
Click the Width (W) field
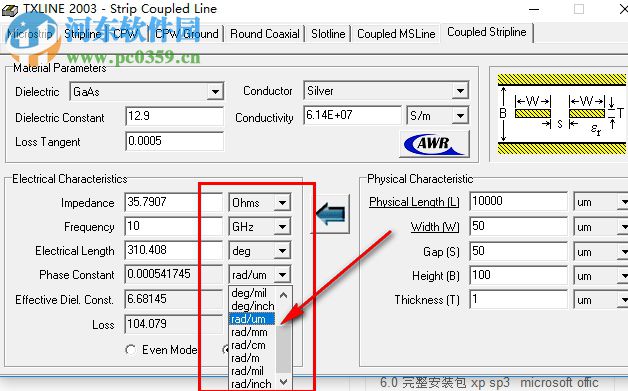[x=518, y=226]
